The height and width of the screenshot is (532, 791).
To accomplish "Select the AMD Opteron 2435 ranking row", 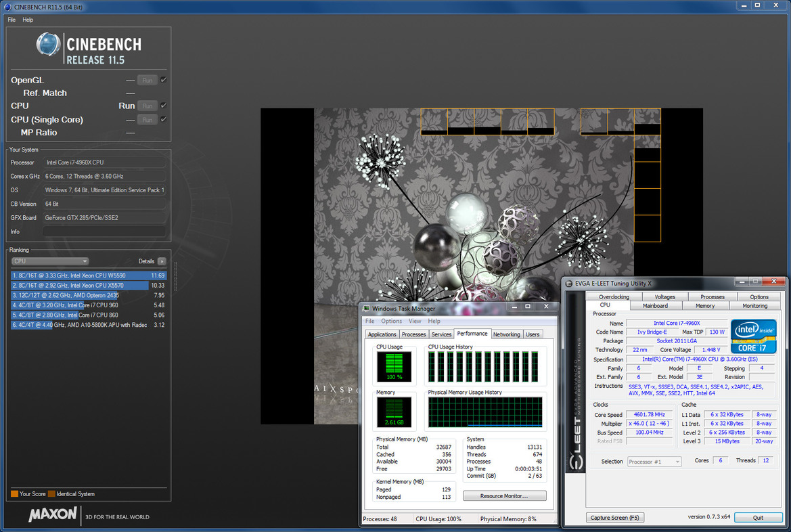I will pos(89,295).
